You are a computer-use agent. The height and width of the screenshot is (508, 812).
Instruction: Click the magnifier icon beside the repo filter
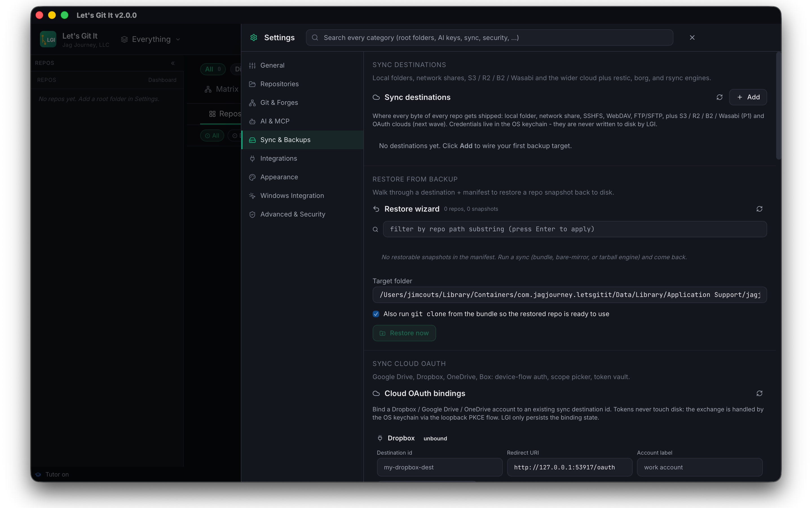(376, 229)
